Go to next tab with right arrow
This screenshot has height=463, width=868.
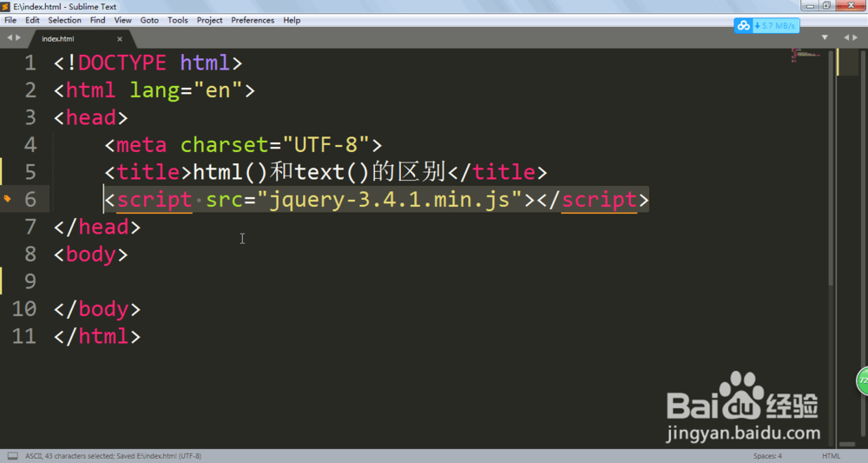point(18,37)
